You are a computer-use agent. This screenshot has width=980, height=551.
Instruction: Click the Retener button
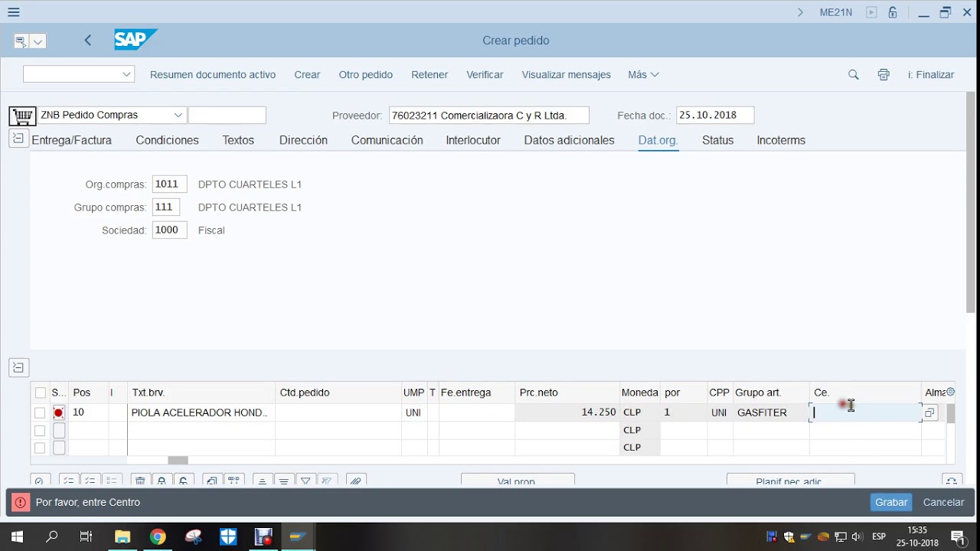tap(430, 74)
